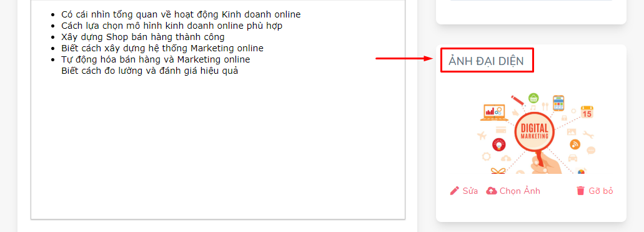Screen dimensions: 644x232
Task: Click the line 'Tự động hóa bán hàng'
Action: [x=156, y=59]
